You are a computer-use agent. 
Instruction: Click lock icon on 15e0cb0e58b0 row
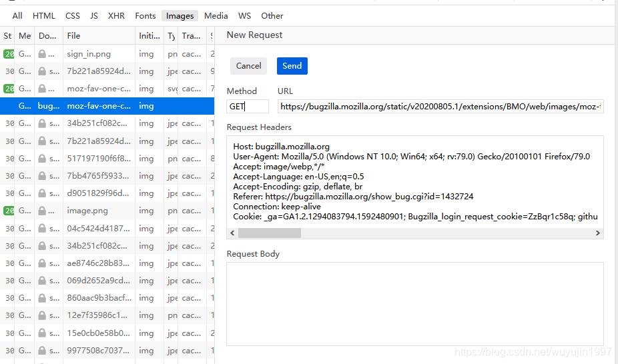[x=42, y=333]
